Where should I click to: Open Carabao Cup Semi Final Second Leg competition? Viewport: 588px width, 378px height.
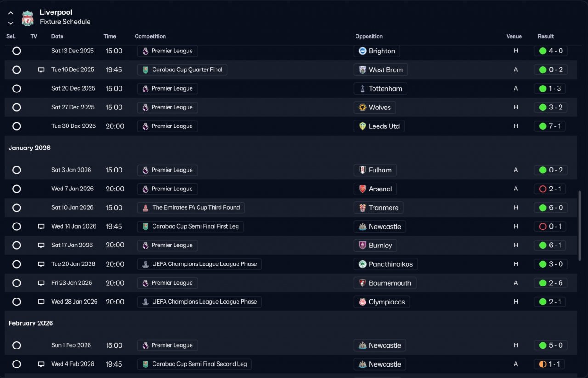[x=194, y=364]
